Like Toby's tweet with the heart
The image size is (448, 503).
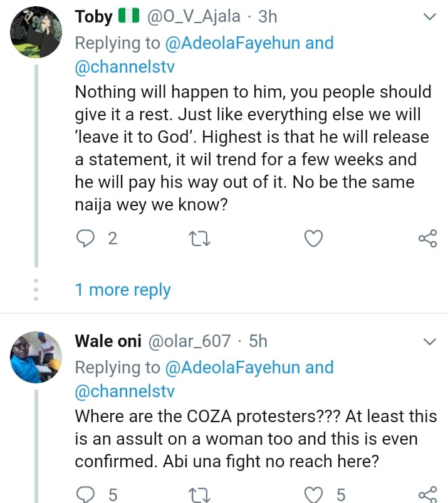coord(313,239)
